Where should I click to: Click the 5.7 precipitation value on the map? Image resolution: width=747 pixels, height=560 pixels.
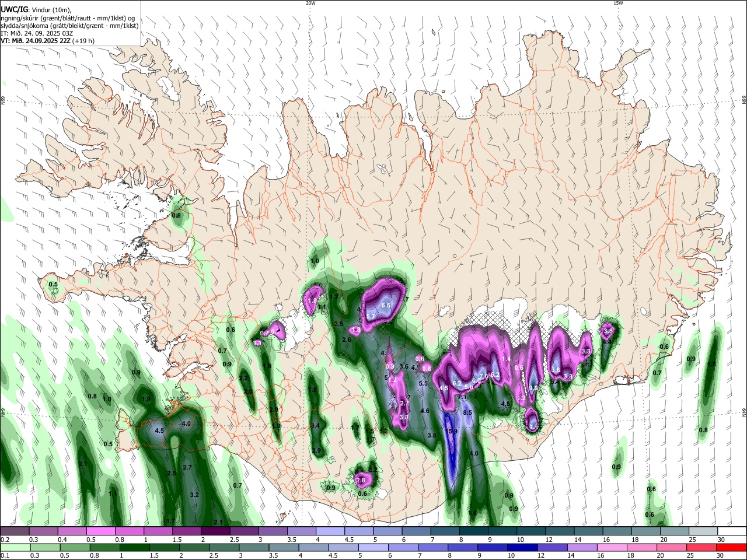(x=371, y=316)
